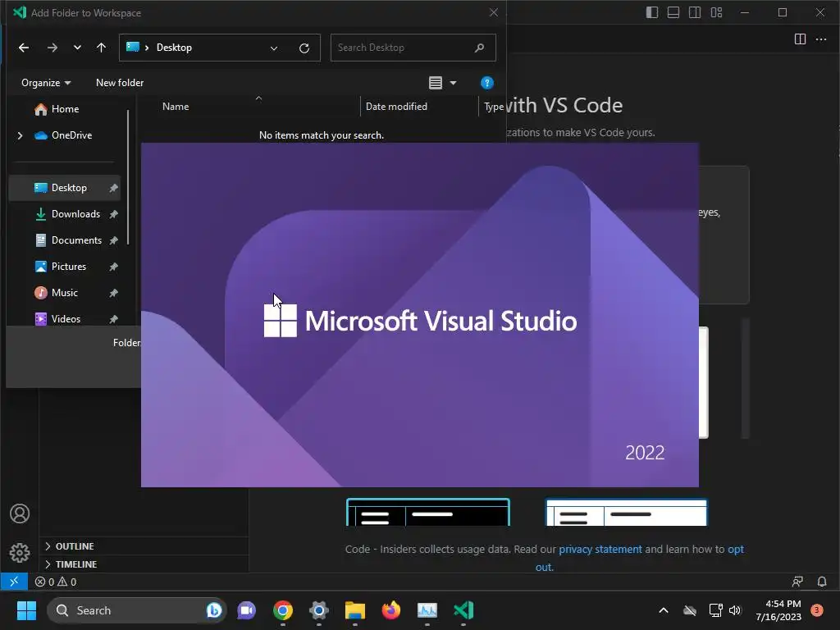Split the VS Code editor right
Image resolution: width=840 pixels, height=630 pixels.
tap(800, 39)
